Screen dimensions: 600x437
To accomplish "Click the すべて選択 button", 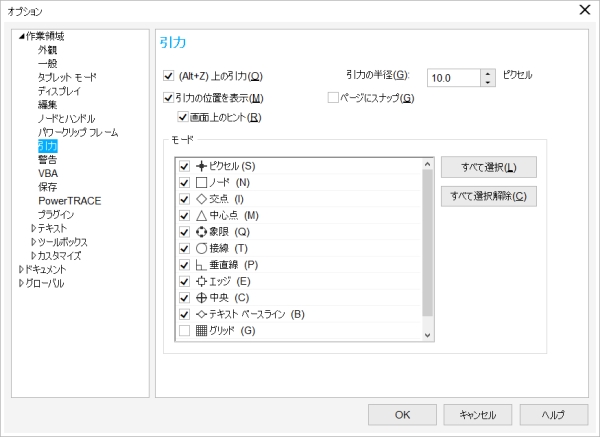I will (488, 167).
